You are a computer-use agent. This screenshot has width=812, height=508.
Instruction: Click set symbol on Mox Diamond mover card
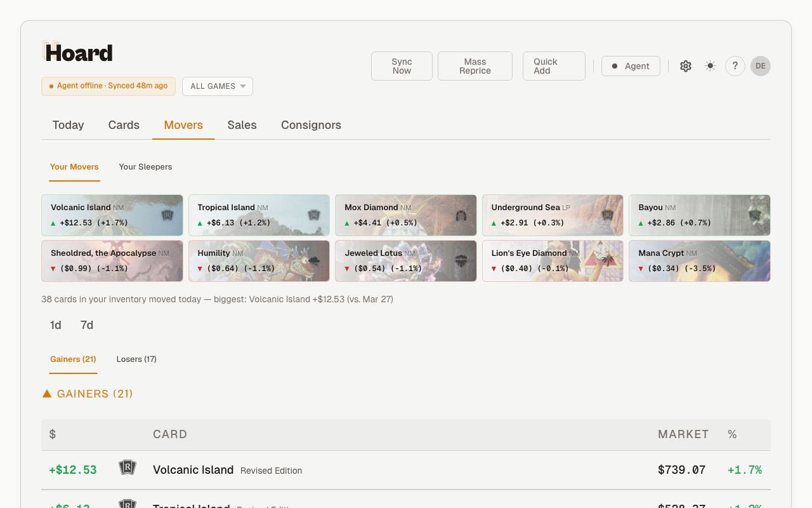(x=461, y=215)
